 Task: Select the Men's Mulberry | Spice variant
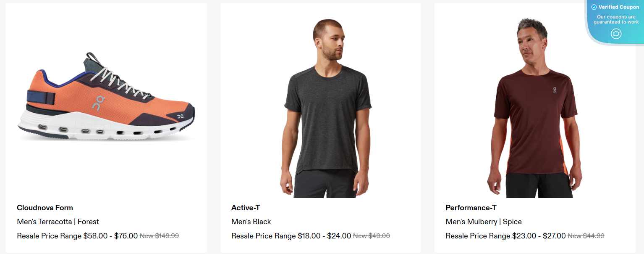484,221
